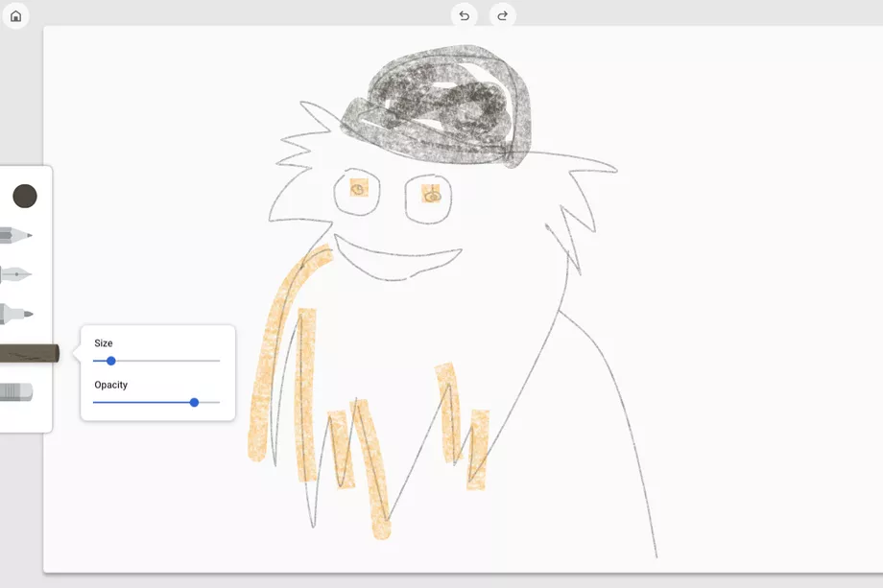Viewport: 883px width, 588px height.
Task: Select the chalk tool
Action: pyautogui.click(x=30, y=353)
